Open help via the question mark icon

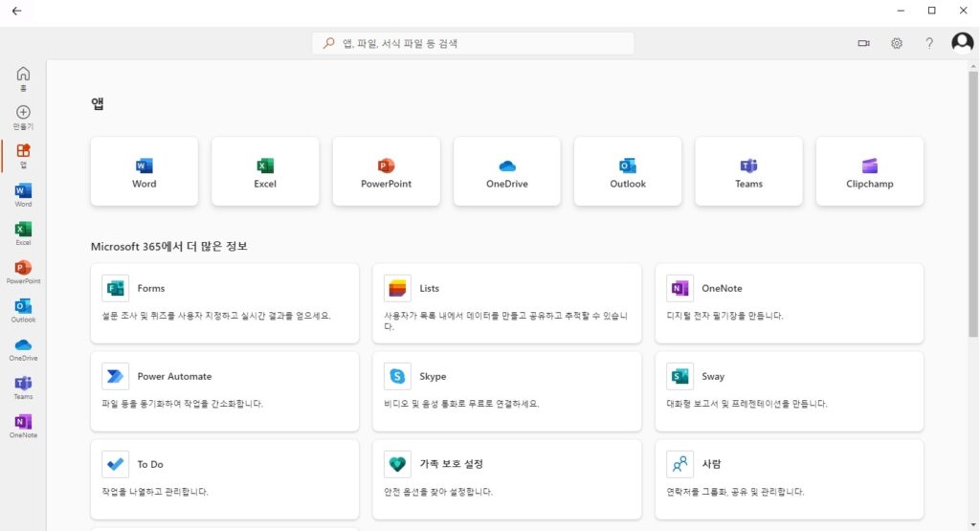(929, 43)
